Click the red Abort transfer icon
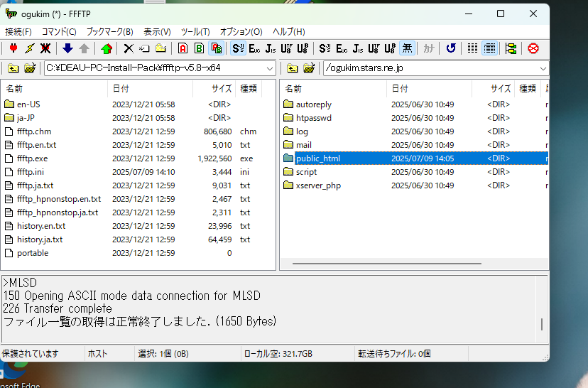 533,48
